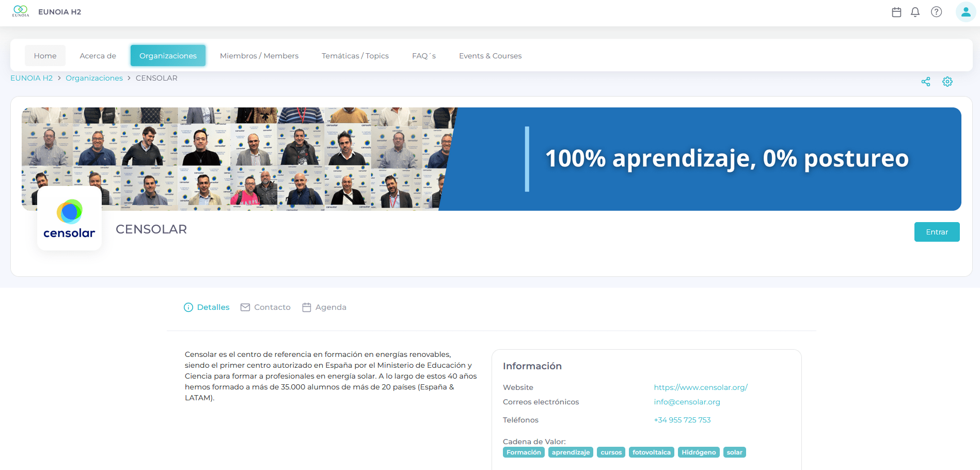Click the aprendizaje tag
Viewport: 980px width, 470px height.
571,452
